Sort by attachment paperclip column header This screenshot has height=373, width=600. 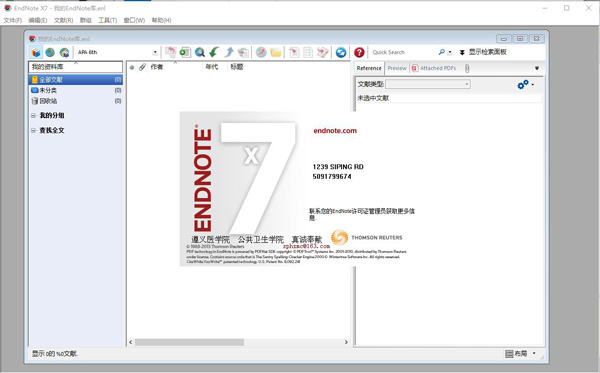point(142,67)
